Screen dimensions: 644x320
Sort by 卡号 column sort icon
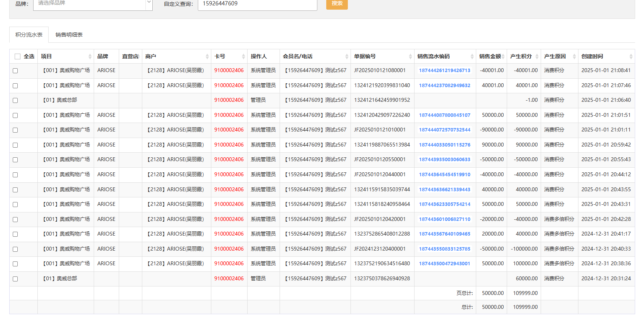(x=243, y=57)
